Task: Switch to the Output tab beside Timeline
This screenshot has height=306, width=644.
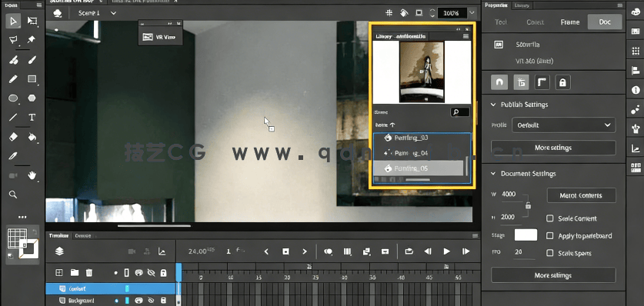Action: pos(82,236)
